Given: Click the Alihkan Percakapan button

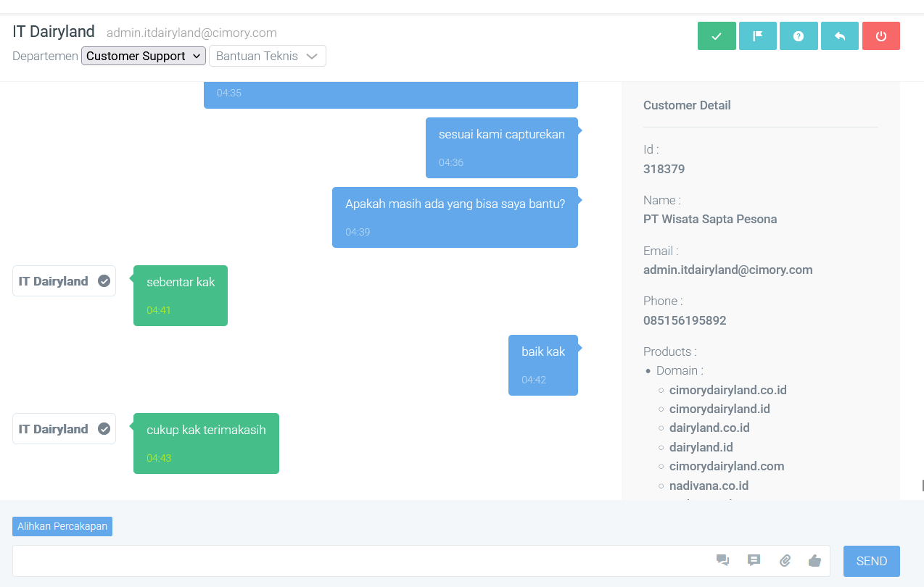Looking at the screenshot, I should [x=62, y=526].
